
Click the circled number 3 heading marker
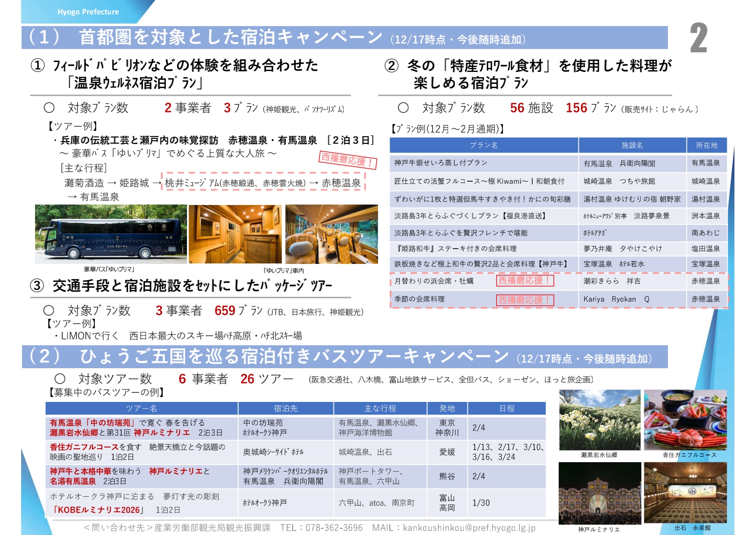pyautogui.click(x=37, y=286)
